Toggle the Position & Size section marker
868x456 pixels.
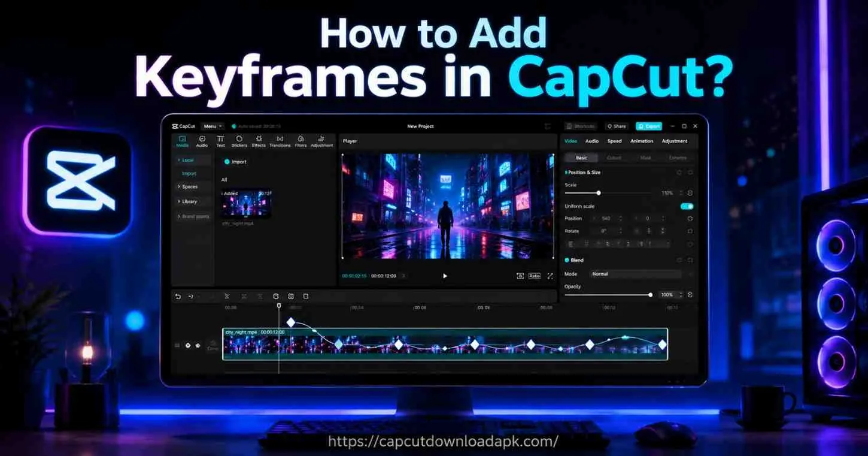pyautogui.click(x=566, y=173)
